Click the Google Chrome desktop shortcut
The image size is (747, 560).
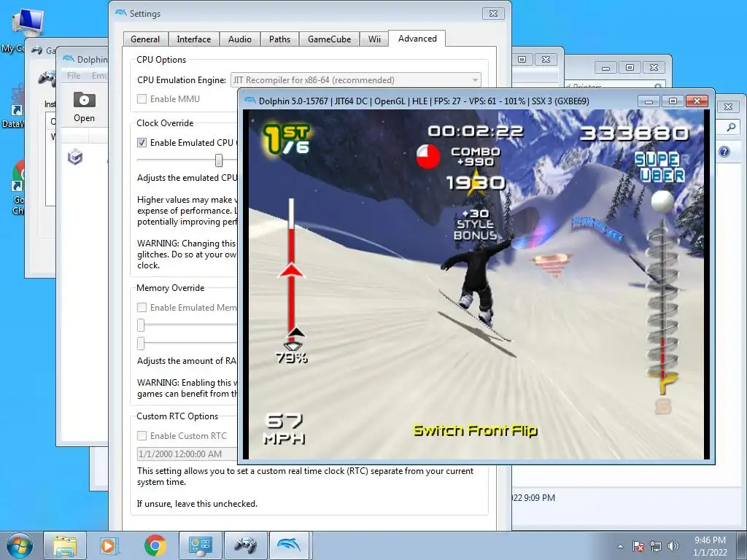click(19, 176)
